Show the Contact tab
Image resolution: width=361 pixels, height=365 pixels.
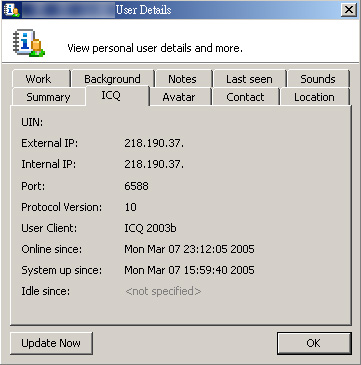pyautogui.click(x=245, y=97)
